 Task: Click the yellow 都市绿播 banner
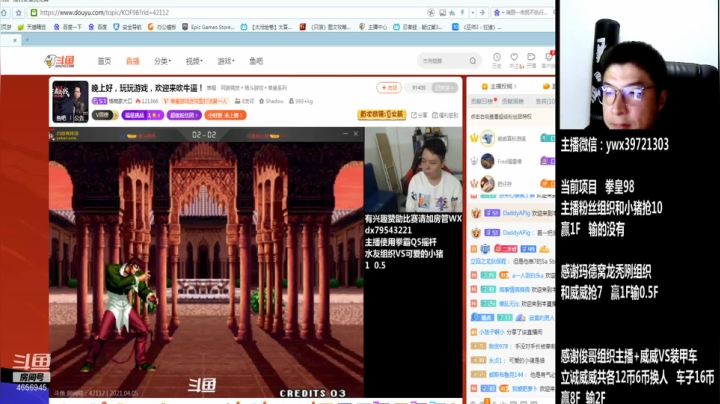coord(382,114)
